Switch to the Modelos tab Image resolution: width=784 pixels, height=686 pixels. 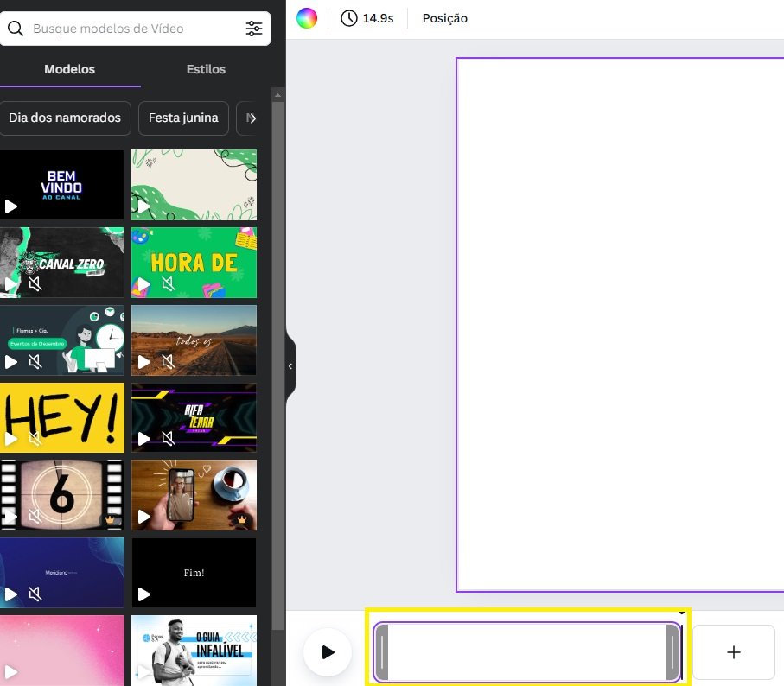(x=69, y=69)
